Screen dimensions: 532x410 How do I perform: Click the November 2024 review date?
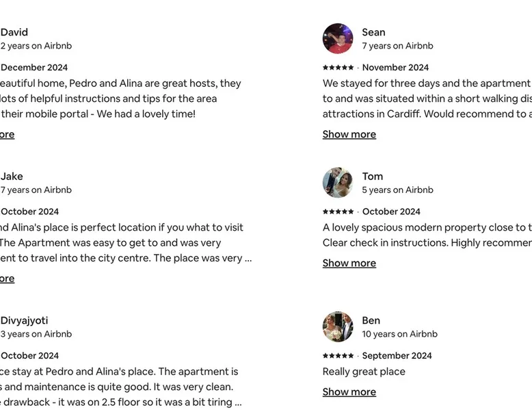click(x=395, y=68)
